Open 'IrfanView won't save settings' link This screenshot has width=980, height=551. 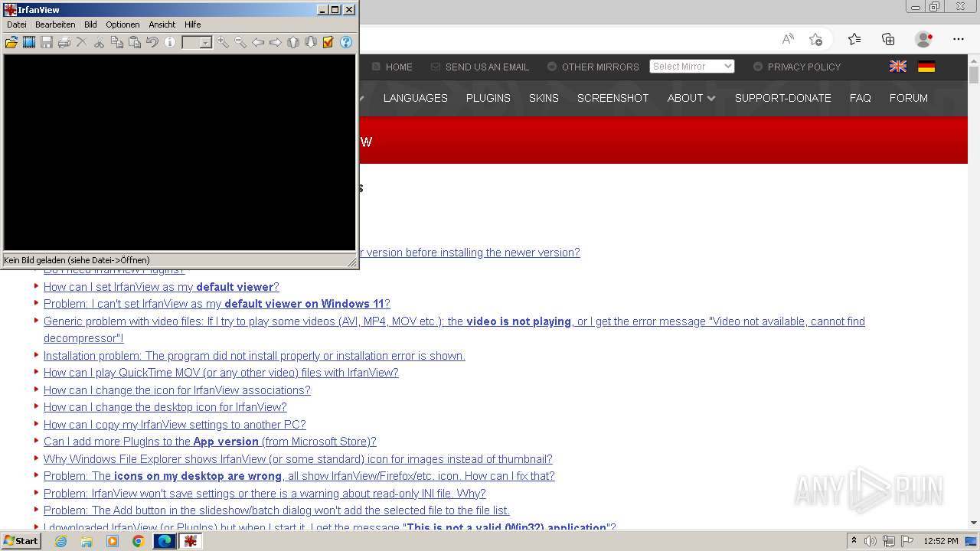tap(265, 494)
